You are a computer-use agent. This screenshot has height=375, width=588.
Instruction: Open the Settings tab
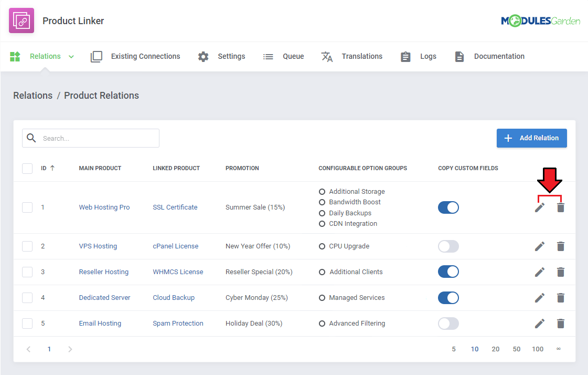click(231, 56)
